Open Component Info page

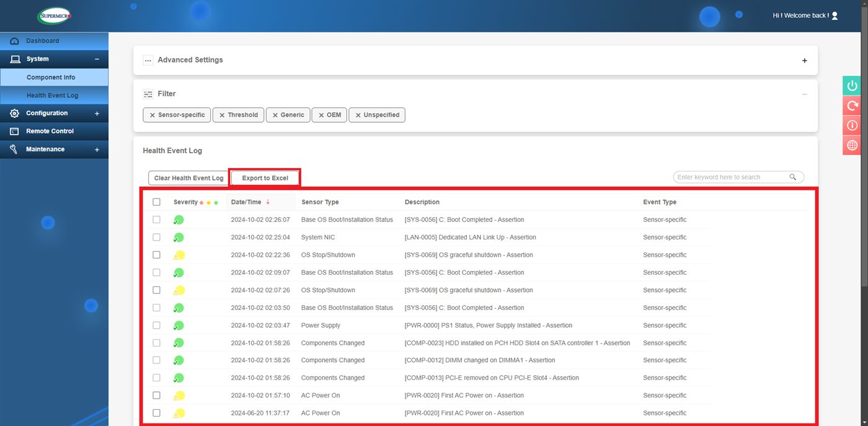[54, 78]
